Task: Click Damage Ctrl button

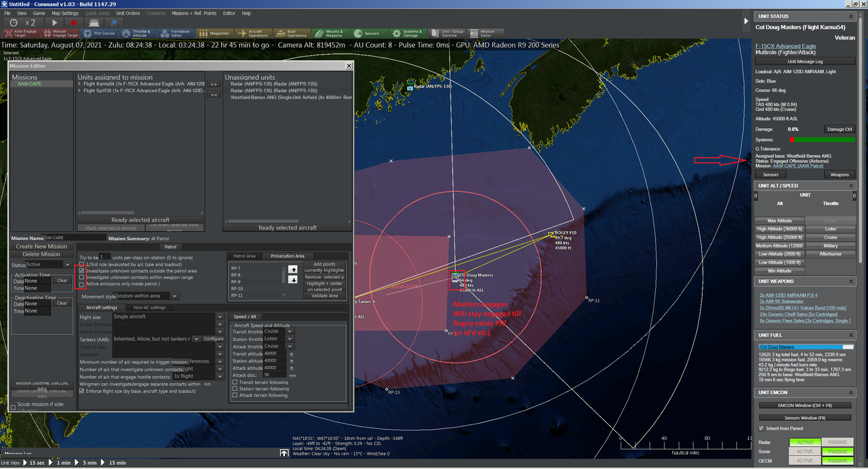Action: pos(840,129)
